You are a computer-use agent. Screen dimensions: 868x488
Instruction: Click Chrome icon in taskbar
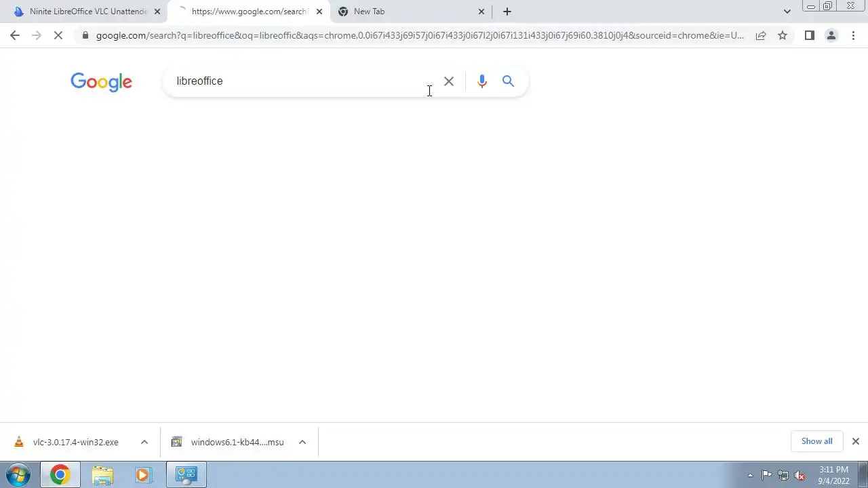pyautogui.click(x=60, y=475)
